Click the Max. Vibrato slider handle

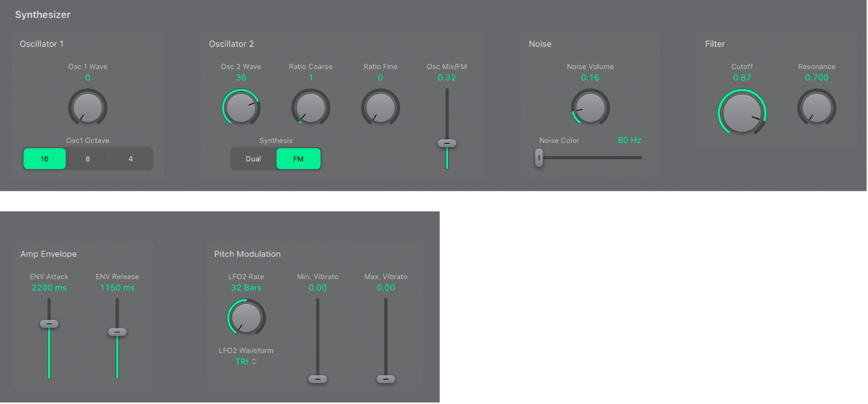coord(385,379)
